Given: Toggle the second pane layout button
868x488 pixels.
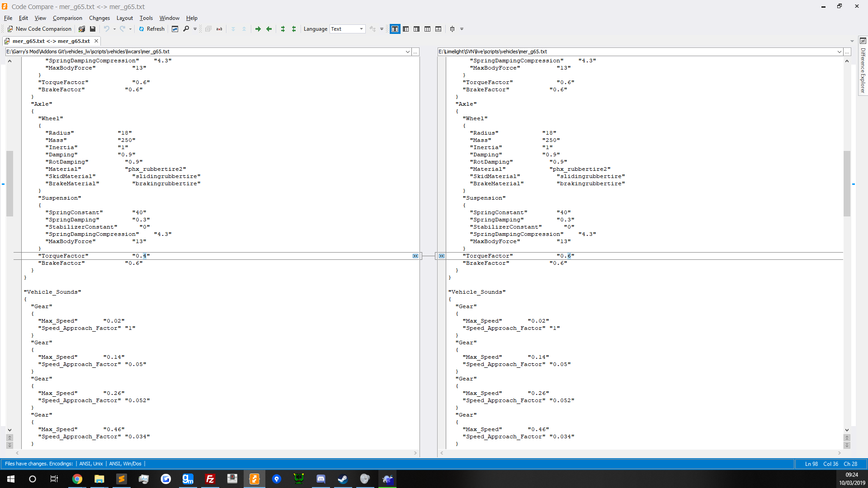Looking at the screenshot, I should (x=406, y=29).
